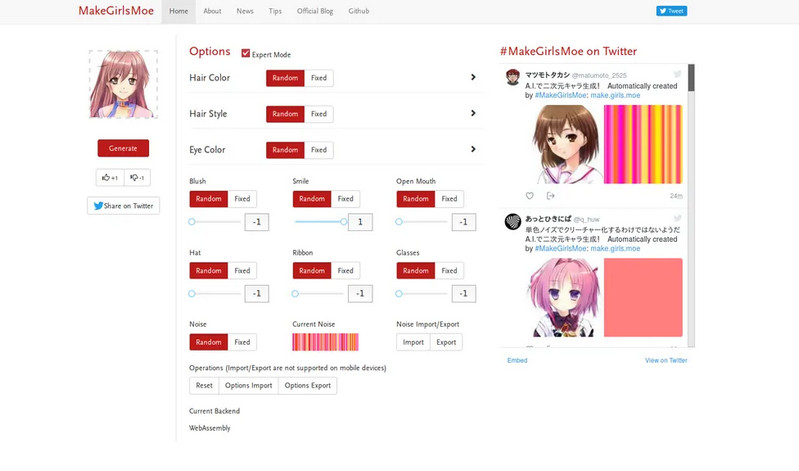The height and width of the screenshot is (471, 799).
Task: Click the thumbs up +1 icon
Action: pos(110,177)
